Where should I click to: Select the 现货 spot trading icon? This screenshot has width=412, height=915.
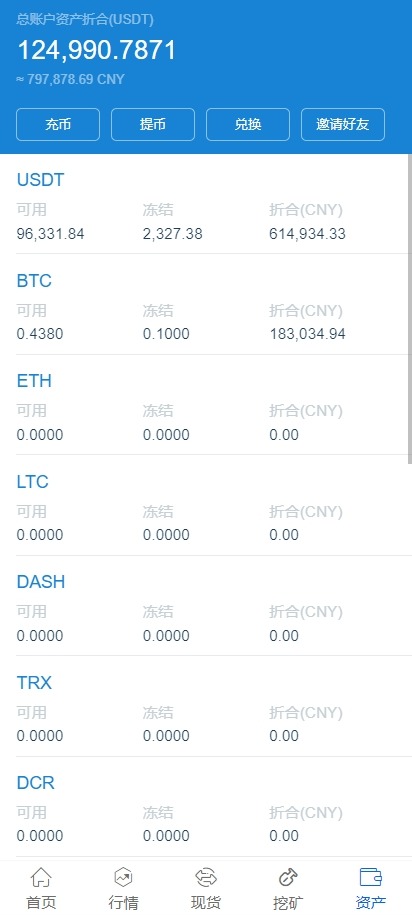pos(206,876)
